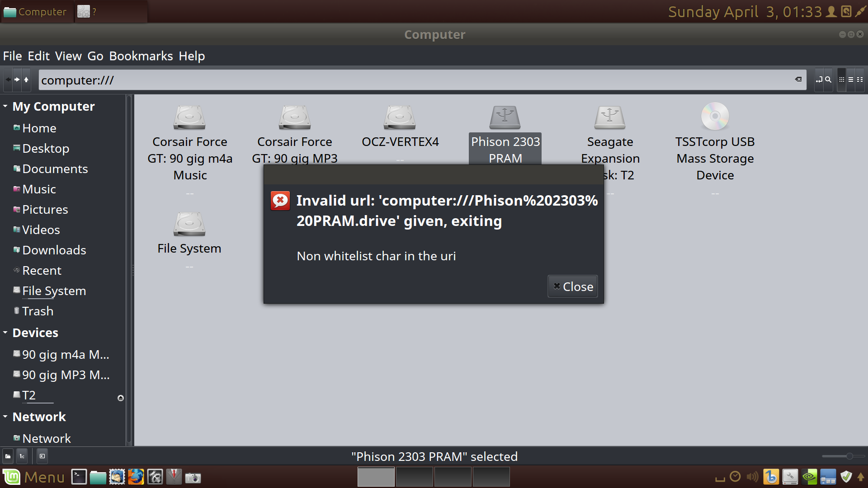Collapse the Network section
The height and width of the screenshot is (488, 868).
[x=5, y=417]
